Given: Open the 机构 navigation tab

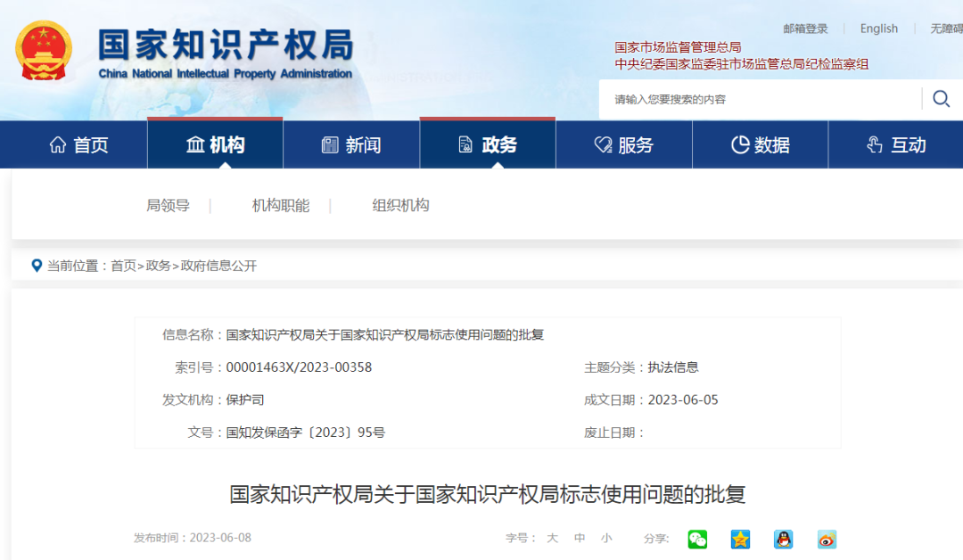Looking at the screenshot, I should pos(215,145).
